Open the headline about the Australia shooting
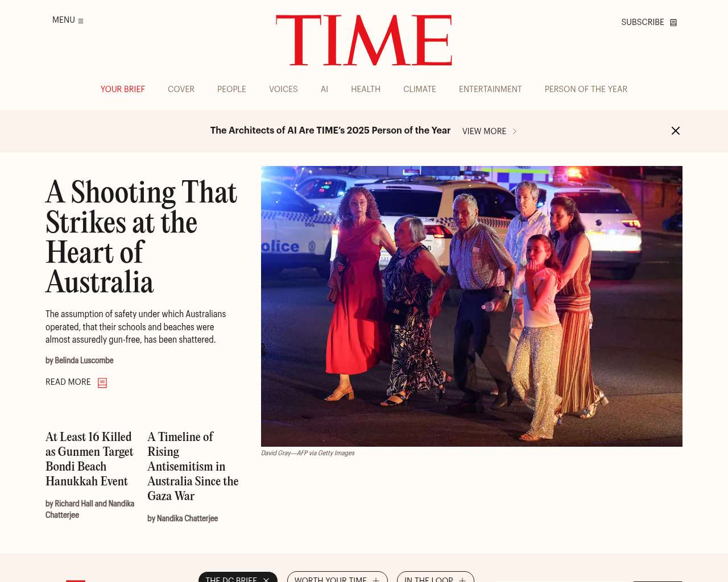This screenshot has width=728, height=582. 142,237
